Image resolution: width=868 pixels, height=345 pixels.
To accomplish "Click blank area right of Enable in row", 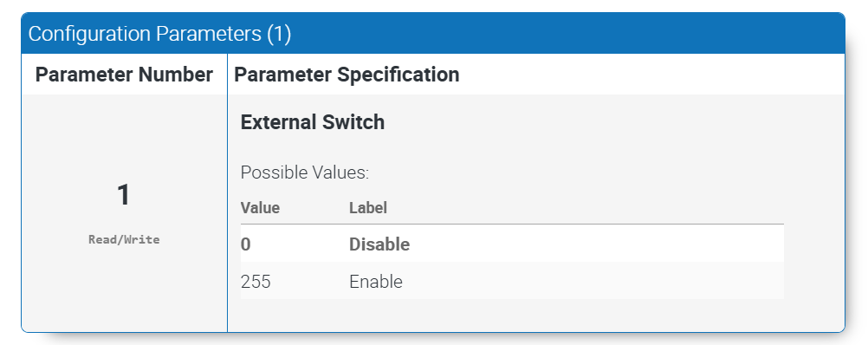I will (594, 281).
